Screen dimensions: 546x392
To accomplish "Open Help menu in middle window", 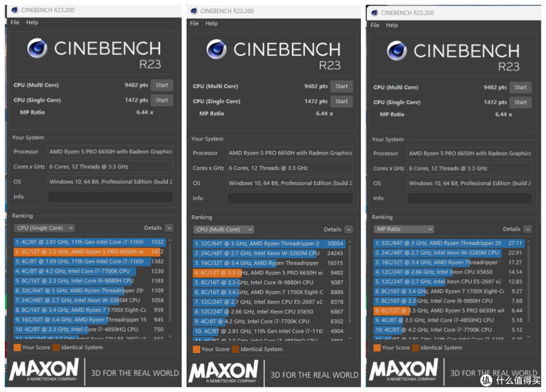I will pos(211,23).
